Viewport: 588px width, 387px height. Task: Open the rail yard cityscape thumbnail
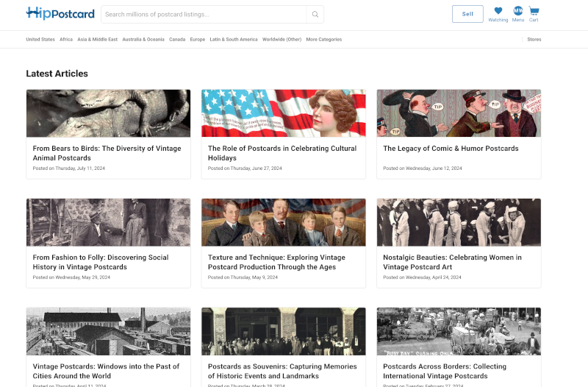coord(108,331)
